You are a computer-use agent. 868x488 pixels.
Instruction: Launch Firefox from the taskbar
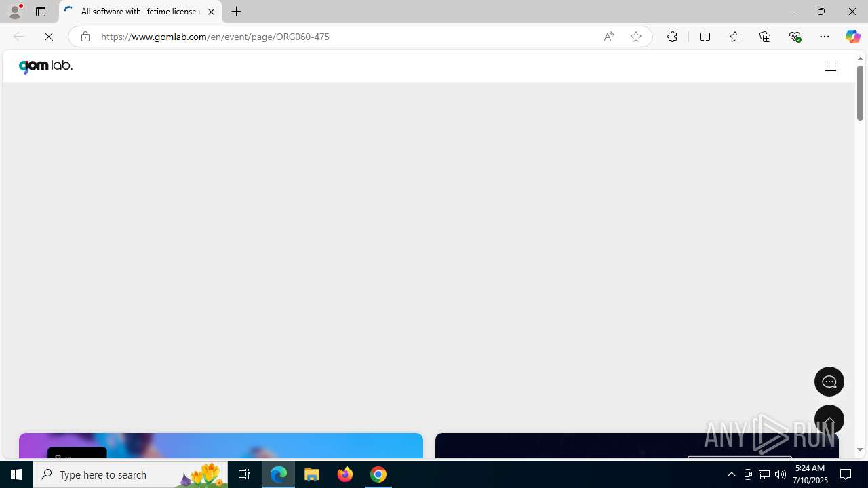click(345, 474)
